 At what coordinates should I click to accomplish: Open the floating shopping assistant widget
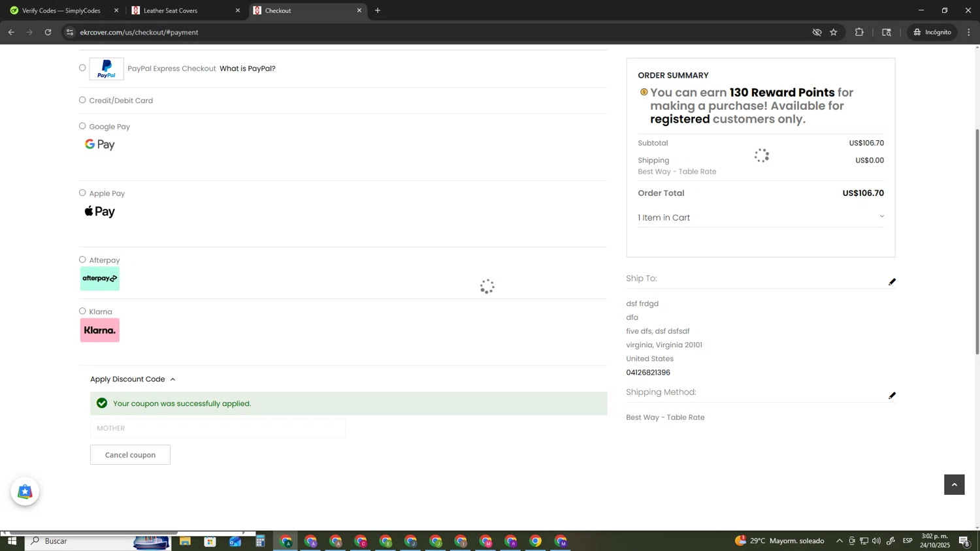[x=25, y=492]
